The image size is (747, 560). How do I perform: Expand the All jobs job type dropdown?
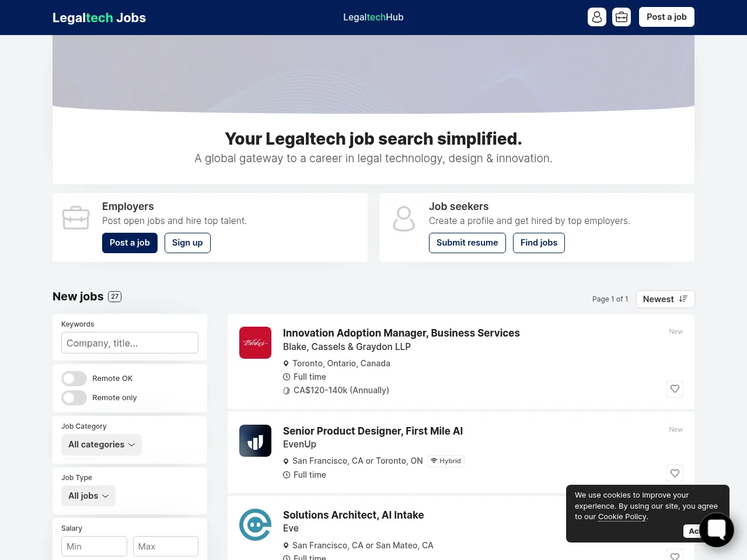click(x=88, y=496)
